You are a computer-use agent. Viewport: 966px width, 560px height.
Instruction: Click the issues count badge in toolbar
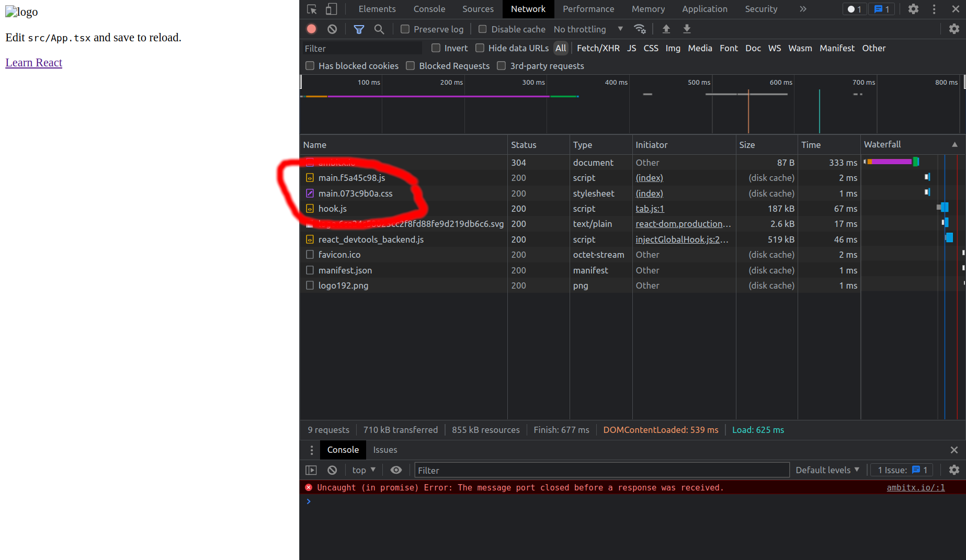click(882, 9)
